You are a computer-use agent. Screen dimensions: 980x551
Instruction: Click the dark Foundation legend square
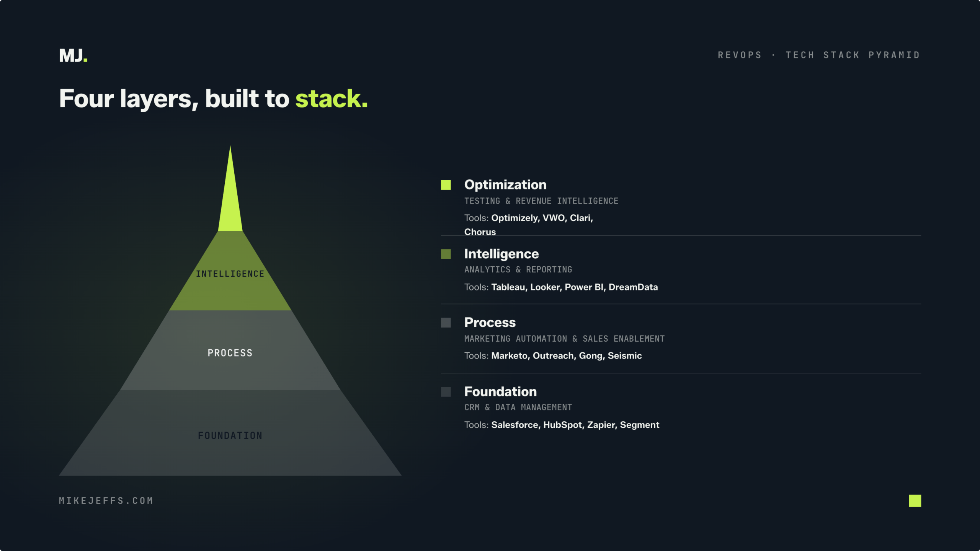(446, 391)
